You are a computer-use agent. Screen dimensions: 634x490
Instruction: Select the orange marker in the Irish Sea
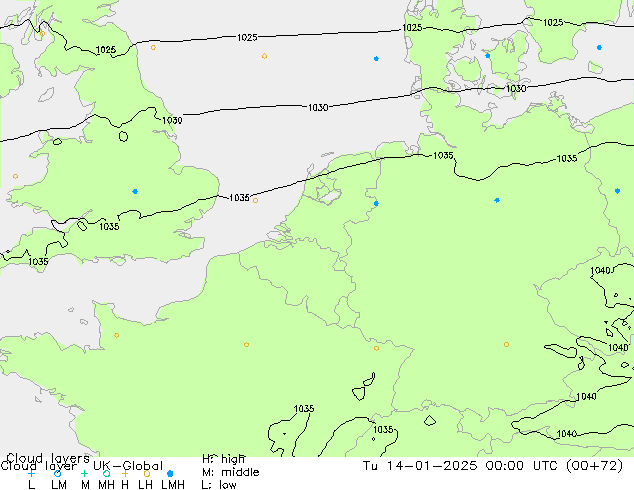point(15,176)
